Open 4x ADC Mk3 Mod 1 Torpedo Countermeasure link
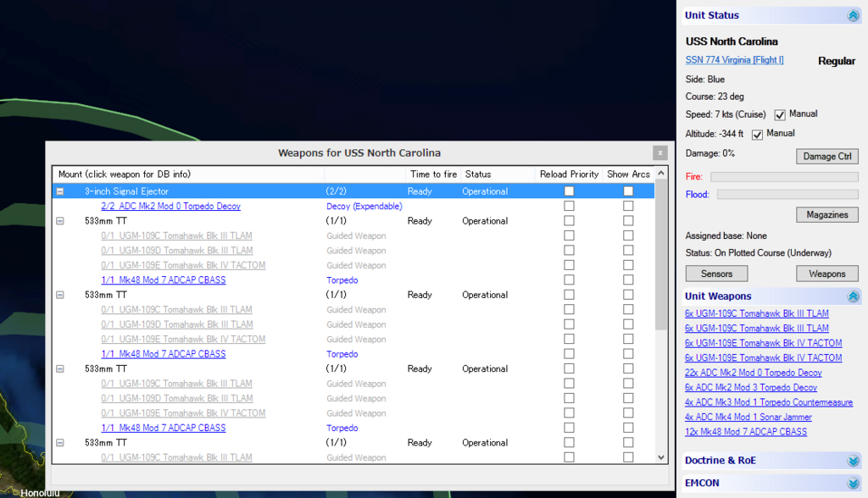 [769, 402]
